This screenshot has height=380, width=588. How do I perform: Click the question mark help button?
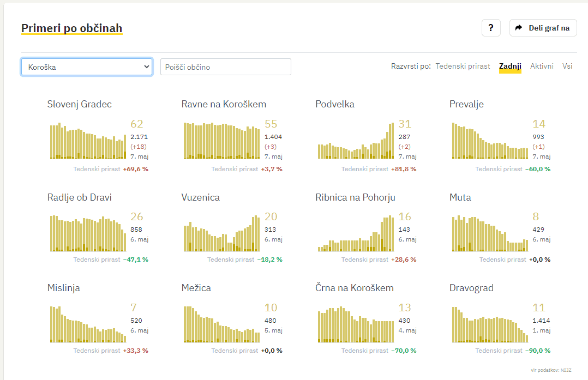[491, 28]
